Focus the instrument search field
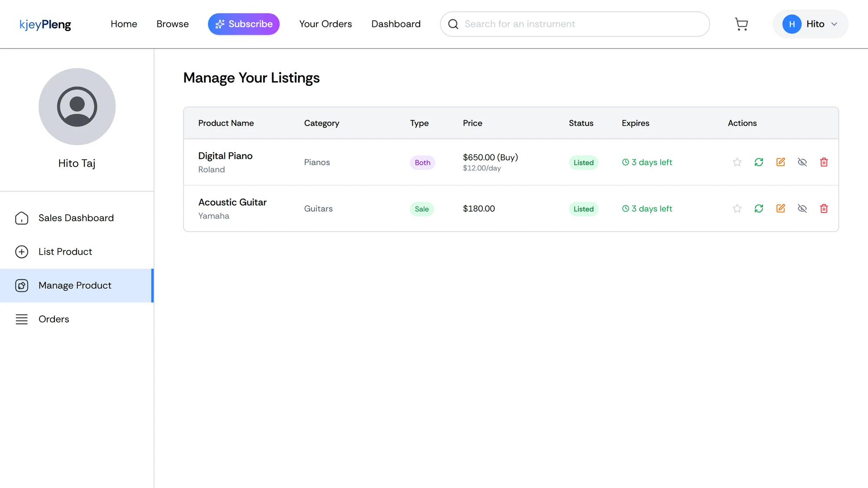868x488 pixels. click(x=575, y=24)
